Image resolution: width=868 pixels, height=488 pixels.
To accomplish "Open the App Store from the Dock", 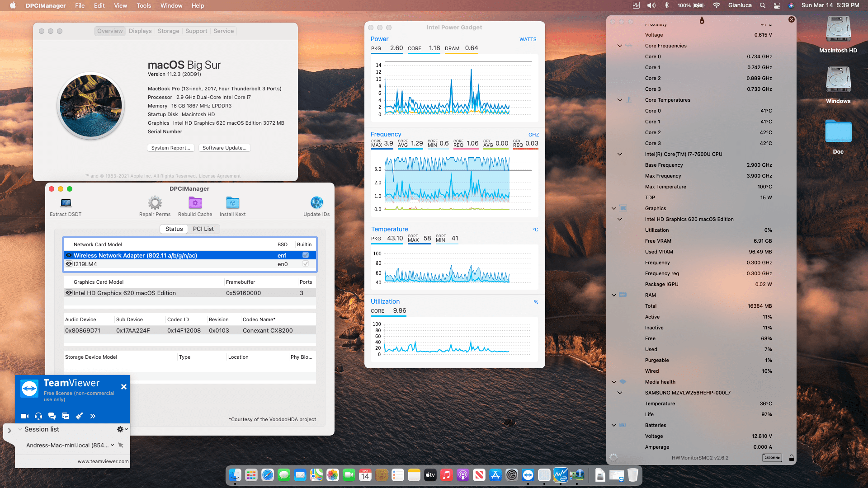I will [x=495, y=475].
